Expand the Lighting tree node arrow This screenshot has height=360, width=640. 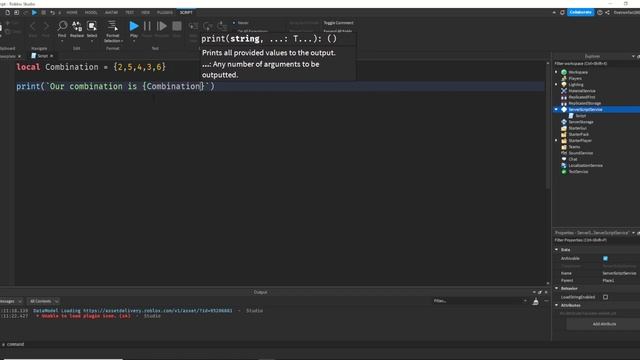[x=556, y=84]
